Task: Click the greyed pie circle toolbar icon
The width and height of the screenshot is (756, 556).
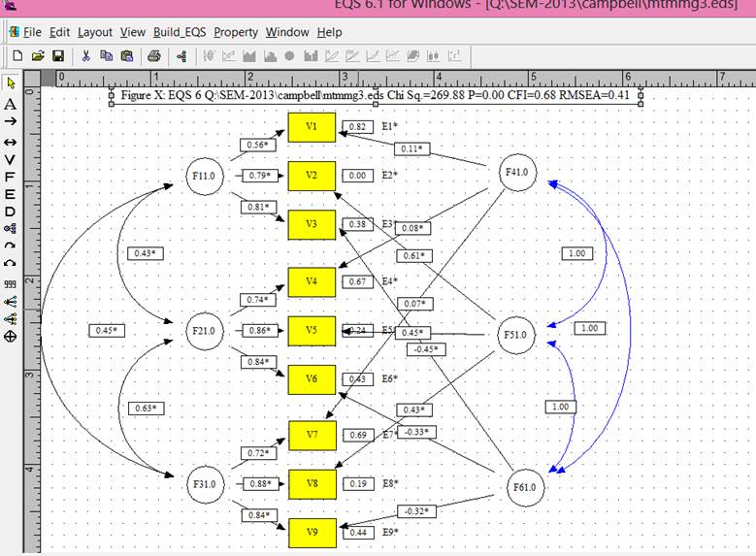Action: coord(289,56)
